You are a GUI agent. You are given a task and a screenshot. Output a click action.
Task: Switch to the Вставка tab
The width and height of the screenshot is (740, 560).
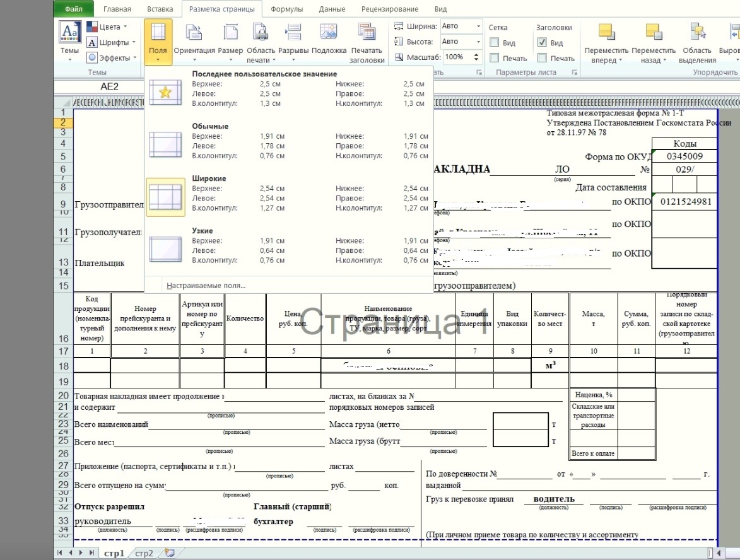pyautogui.click(x=160, y=9)
